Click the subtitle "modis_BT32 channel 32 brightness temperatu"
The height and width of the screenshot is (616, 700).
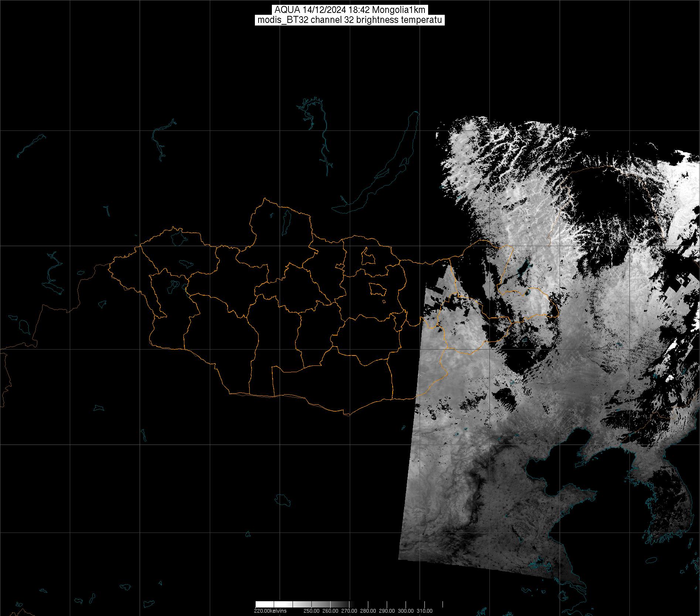(350, 20)
